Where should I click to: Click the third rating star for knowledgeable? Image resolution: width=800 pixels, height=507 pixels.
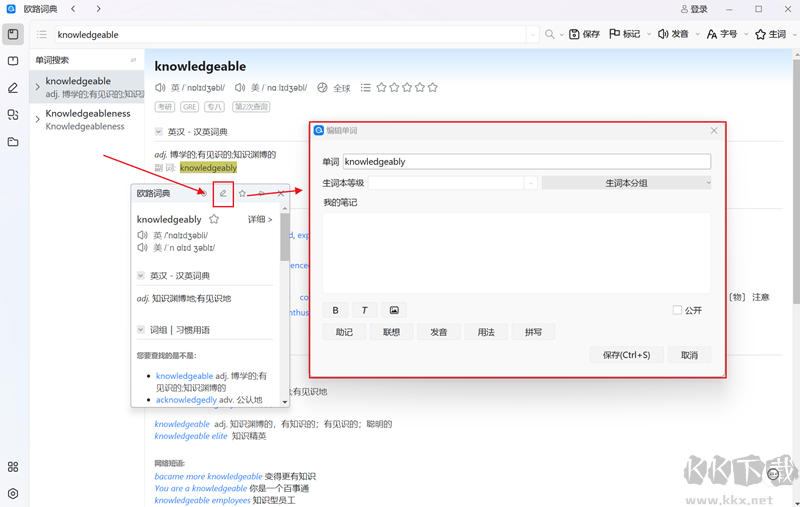[x=407, y=88]
